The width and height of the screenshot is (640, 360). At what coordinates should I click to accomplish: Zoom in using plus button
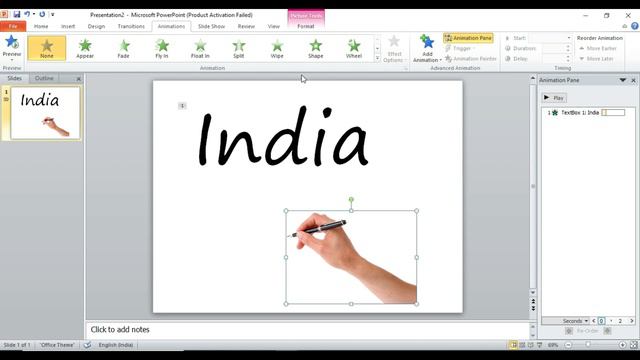tap(622, 345)
